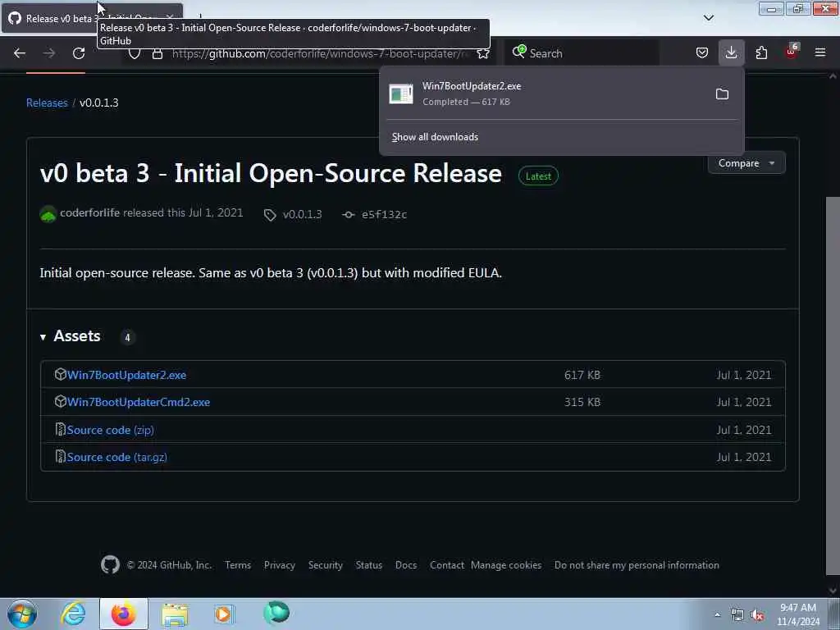Open the green round taskbar application
The image size is (840, 630).
pos(276,613)
